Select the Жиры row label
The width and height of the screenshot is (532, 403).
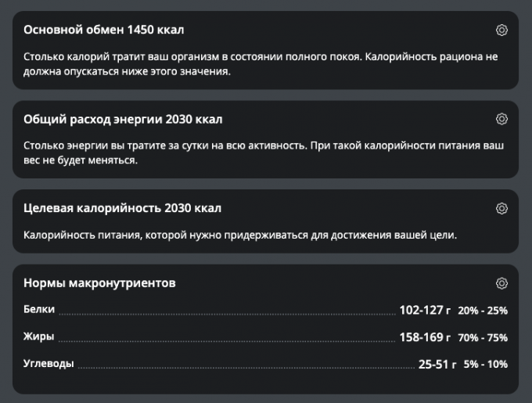(38, 337)
